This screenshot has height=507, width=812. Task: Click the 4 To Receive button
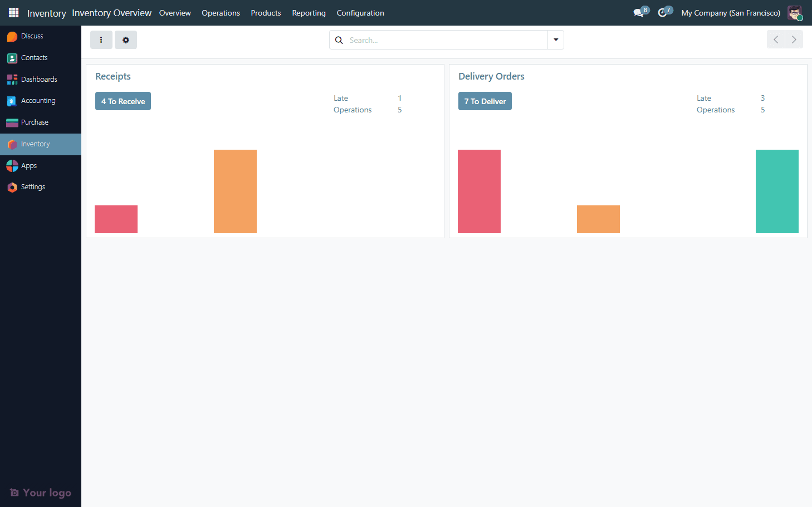123,101
